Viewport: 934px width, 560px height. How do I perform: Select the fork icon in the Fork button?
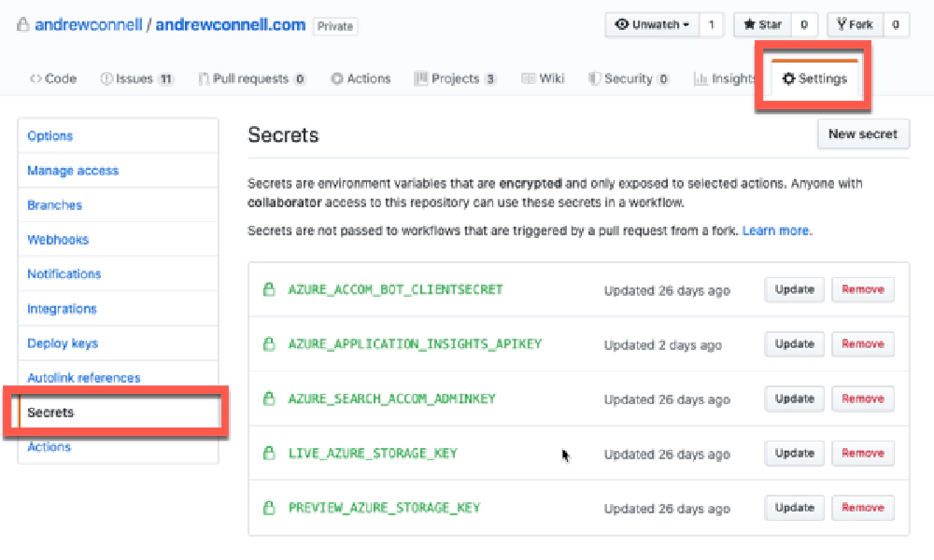[843, 24]
